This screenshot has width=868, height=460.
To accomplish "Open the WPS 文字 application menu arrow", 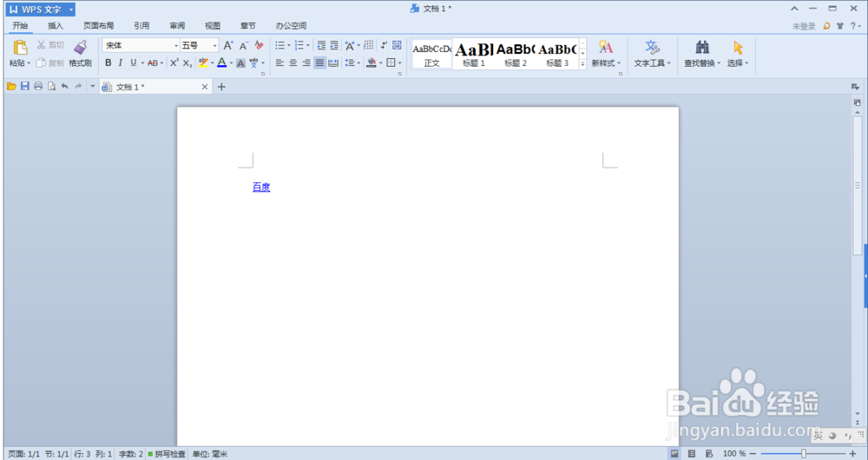I will point(71,10).
